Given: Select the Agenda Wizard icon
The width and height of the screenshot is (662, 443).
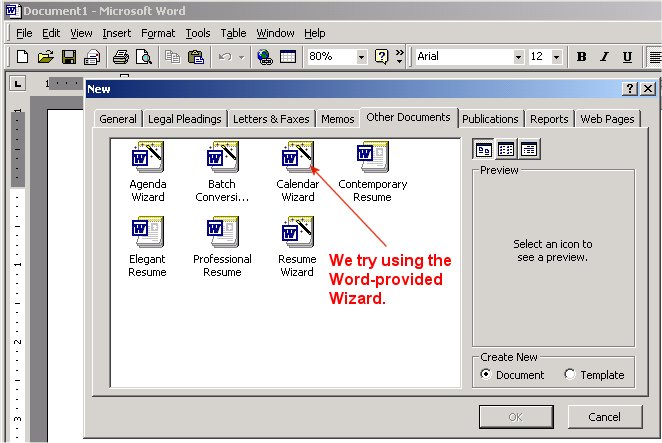Looking at the screenshot, I should click(147, 158).
